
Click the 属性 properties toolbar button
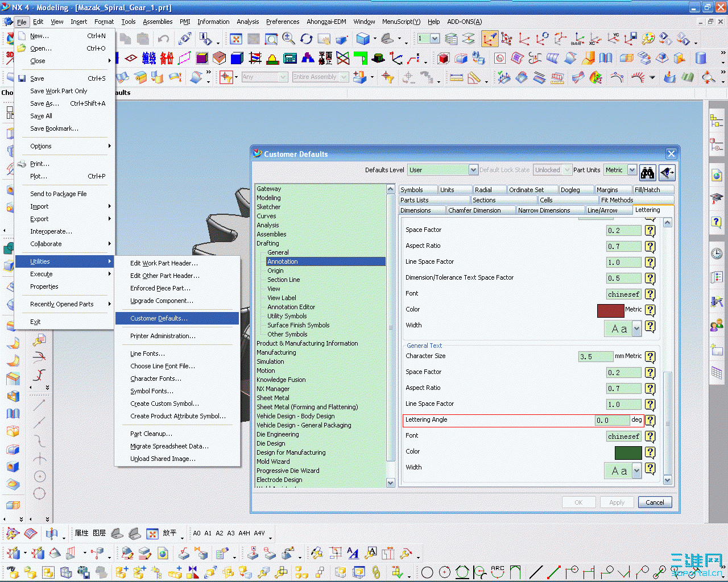click(x=82, y=533)
